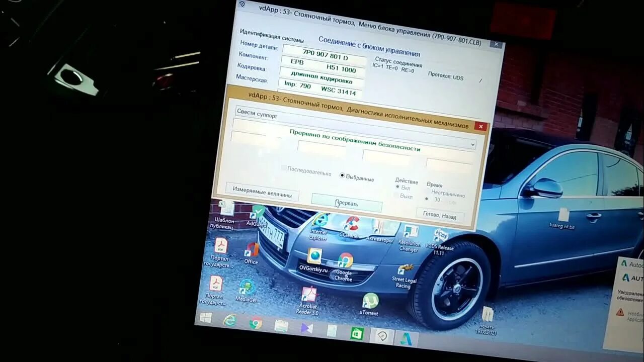Open the status dropdown arrow

click(472, 145)
